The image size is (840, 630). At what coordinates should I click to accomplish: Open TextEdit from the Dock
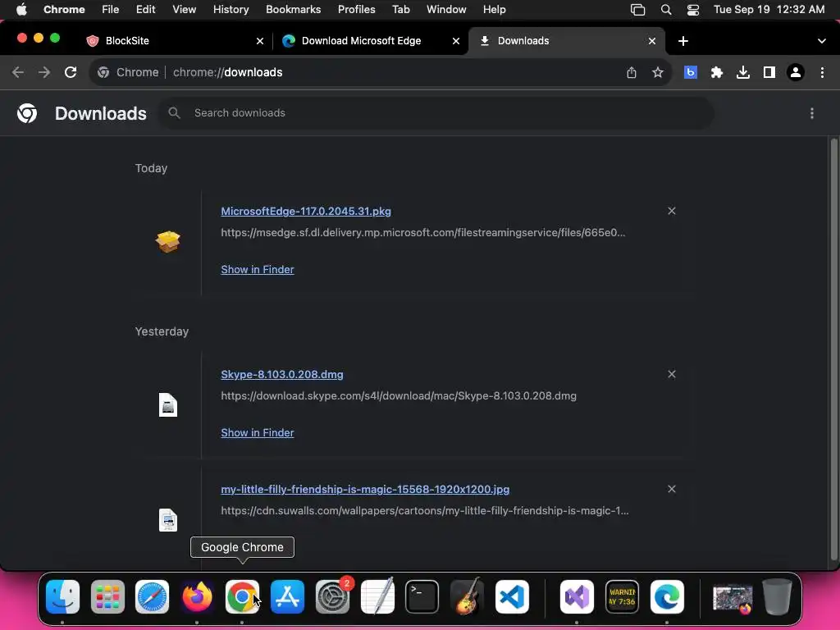pyautogui.click(x=377, y=597)
